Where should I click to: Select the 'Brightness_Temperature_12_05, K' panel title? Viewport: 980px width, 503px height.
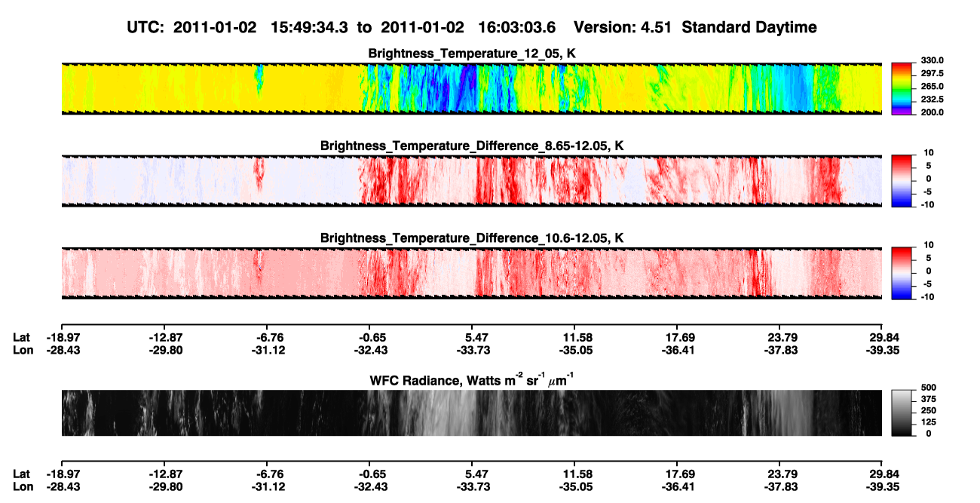coord(471,54)
